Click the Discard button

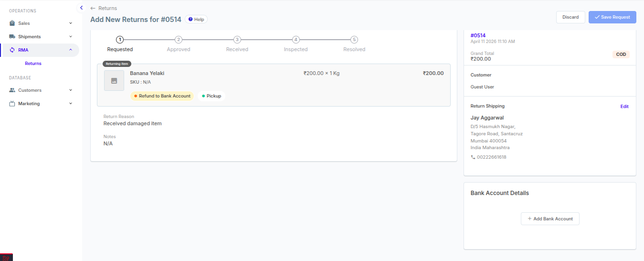coord(570,17)
